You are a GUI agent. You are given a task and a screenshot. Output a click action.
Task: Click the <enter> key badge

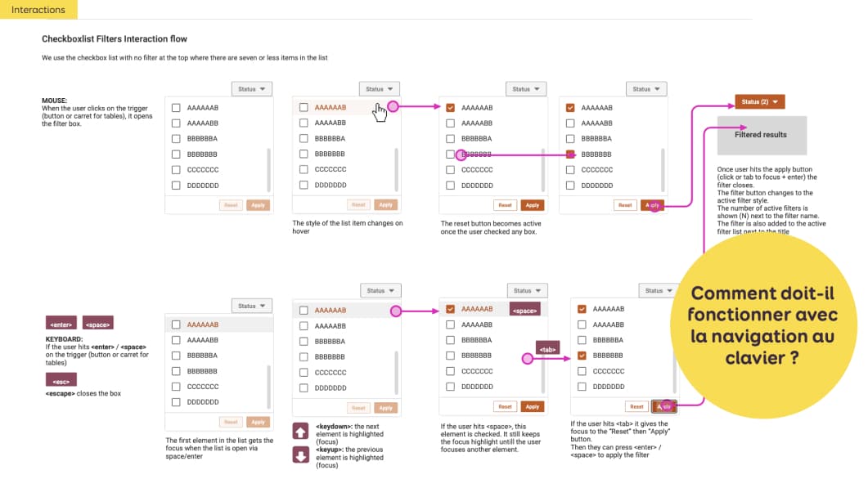point(62,323)
